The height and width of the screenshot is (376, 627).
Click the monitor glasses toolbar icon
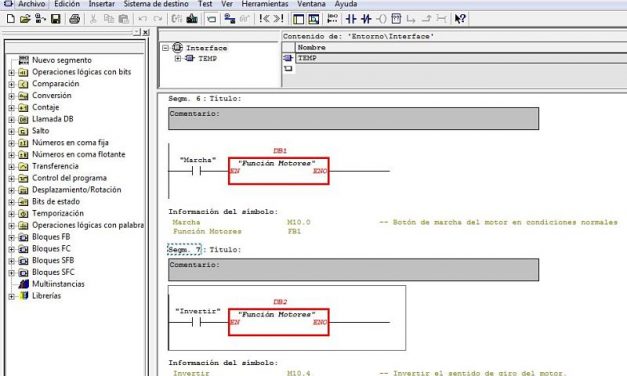pos(245,19)
